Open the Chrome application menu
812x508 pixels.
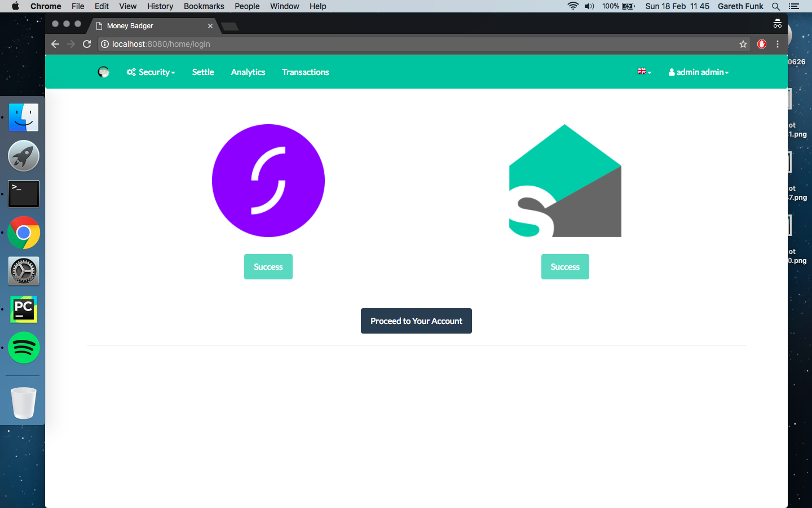46,6
